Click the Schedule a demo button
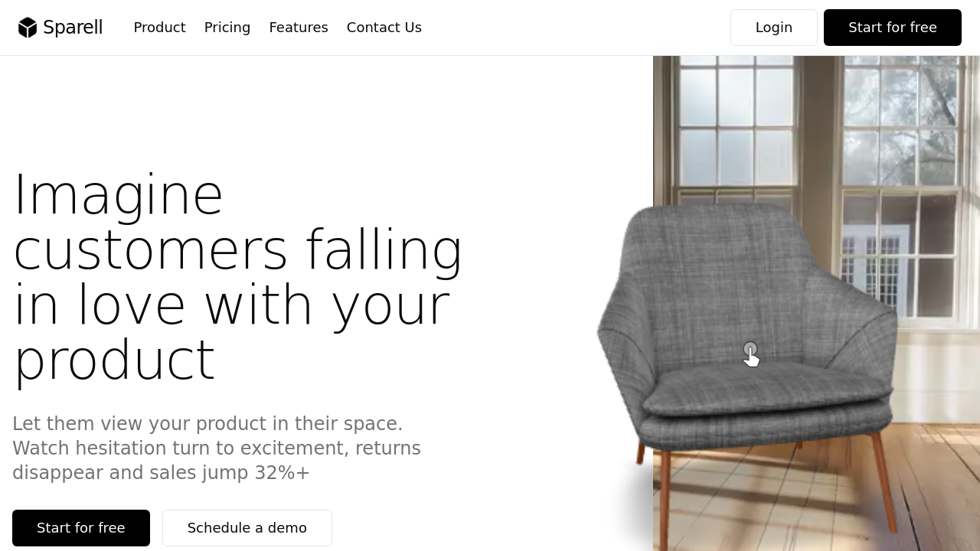 247,528
